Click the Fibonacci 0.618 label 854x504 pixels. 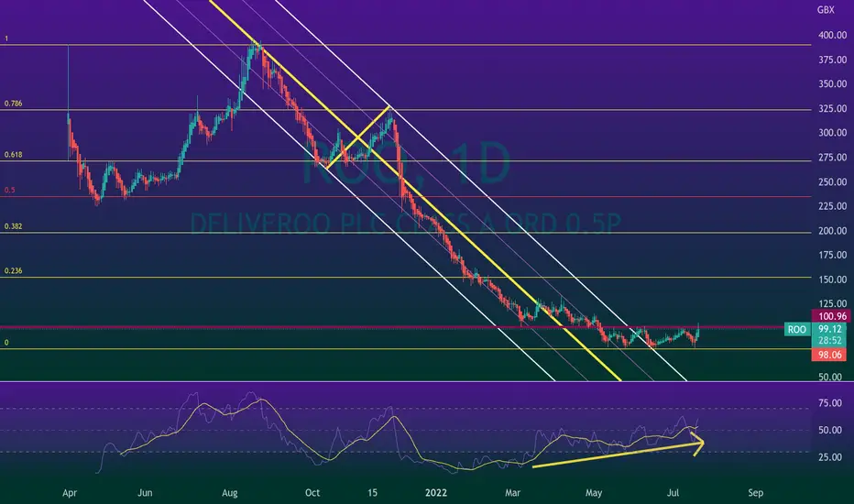pos(13,155)
